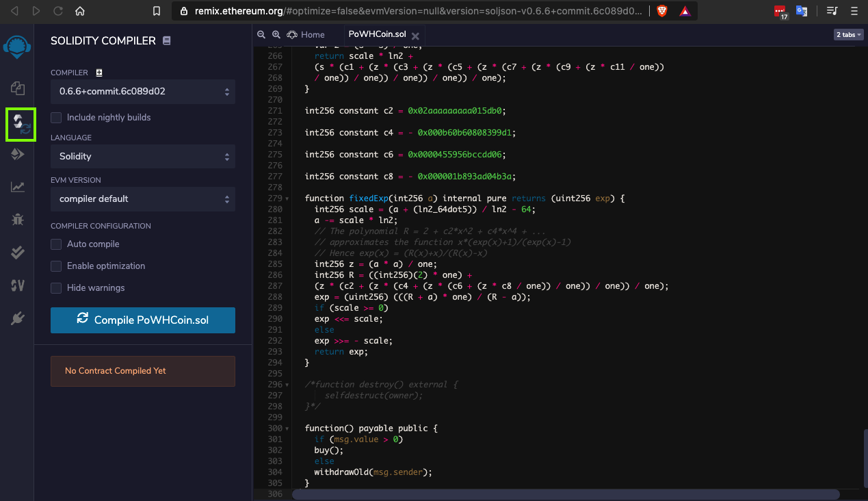Viewport: 868px width, 501px height.
Task: Open the Plugin Manager plug icon
Action: [18, 318]
